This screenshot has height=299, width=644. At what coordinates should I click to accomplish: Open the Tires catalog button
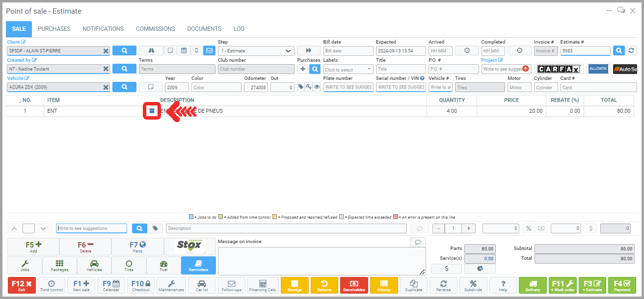coord(129,265)
